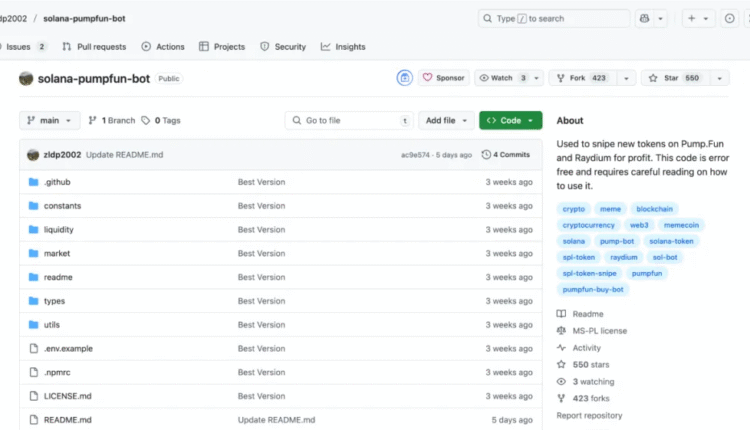Open the MS-PL license link
This screenshot has width=750, height=430.
pos(599,331)
